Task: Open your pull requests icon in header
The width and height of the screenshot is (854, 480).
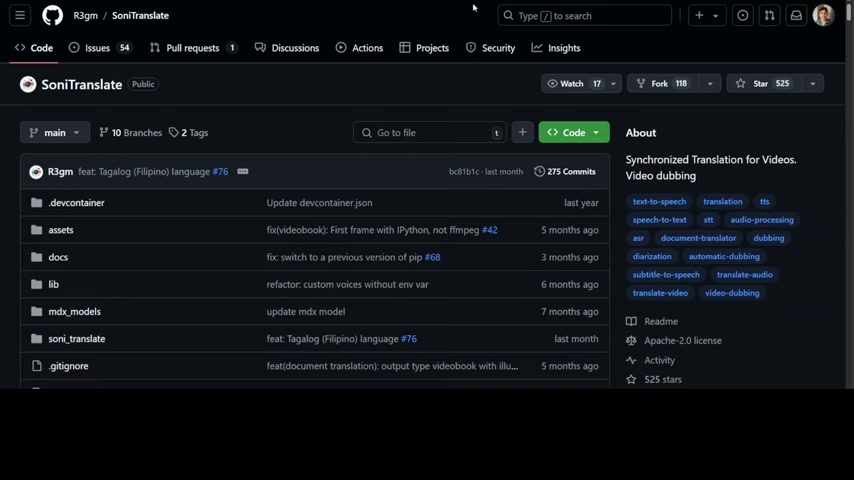Action: 769,15
